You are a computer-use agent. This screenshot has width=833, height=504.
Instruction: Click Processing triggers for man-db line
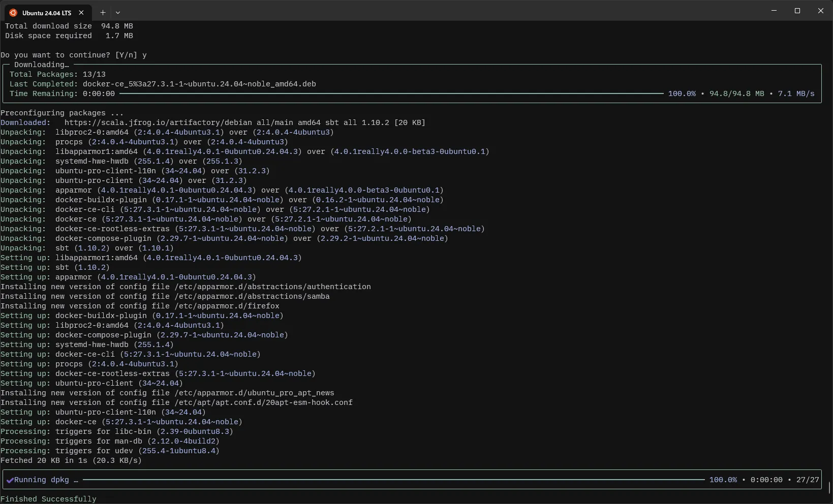[x=110, y=441]
